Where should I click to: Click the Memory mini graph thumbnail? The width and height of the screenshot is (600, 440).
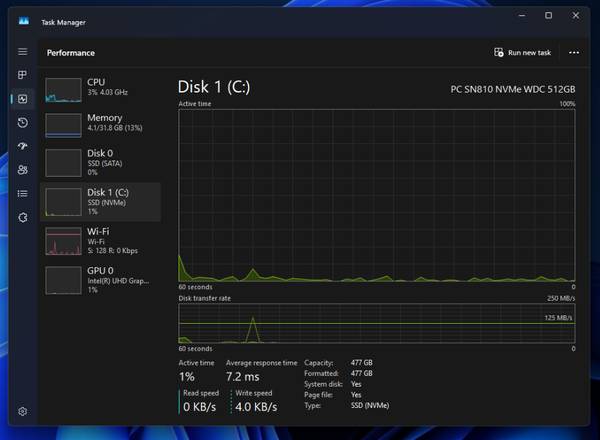[63, 124]
